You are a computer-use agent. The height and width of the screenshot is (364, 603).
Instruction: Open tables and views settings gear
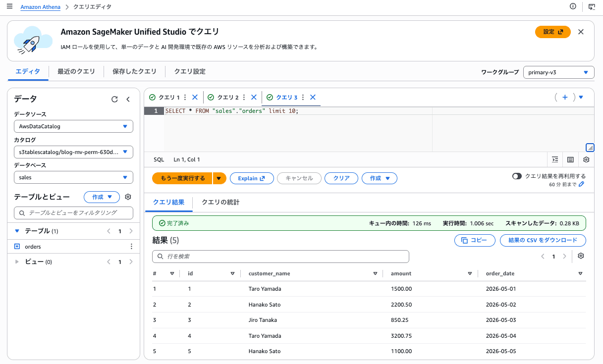[128, 197]
